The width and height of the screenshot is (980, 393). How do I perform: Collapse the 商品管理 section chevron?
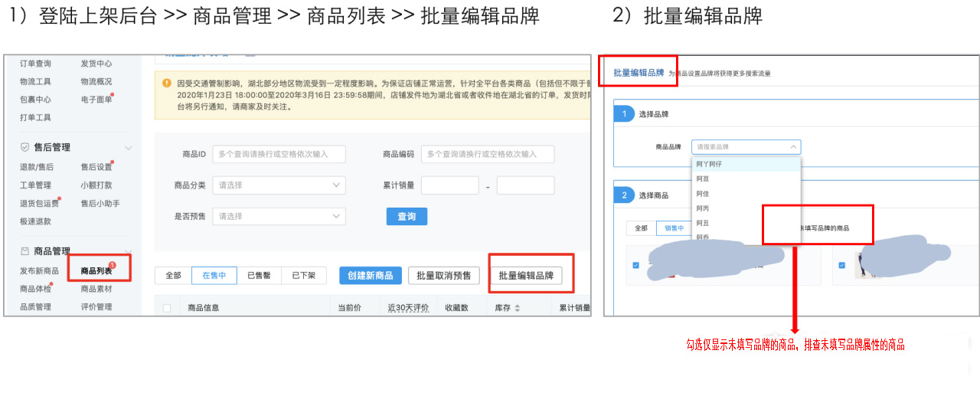[x=128, y=251]
